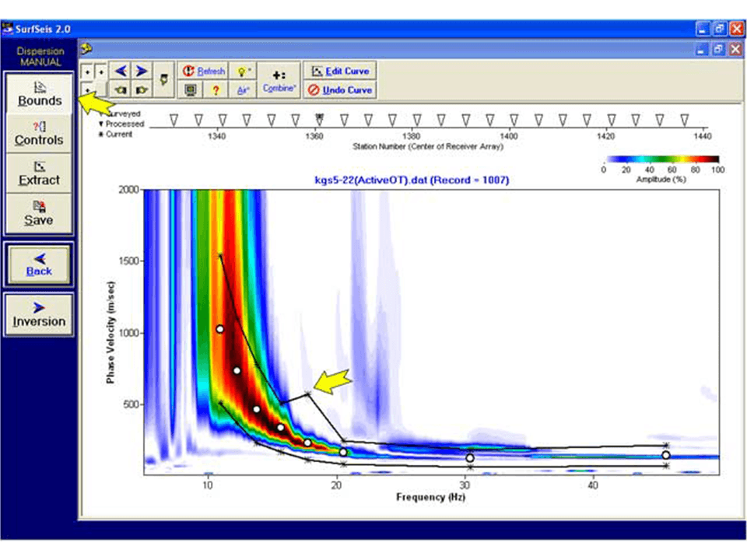
Task: Click the left-pointing hand icon
Action: click(121, 89)
